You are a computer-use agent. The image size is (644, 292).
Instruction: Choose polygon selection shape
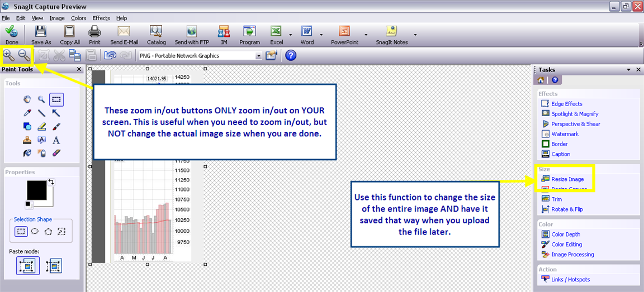49,231
